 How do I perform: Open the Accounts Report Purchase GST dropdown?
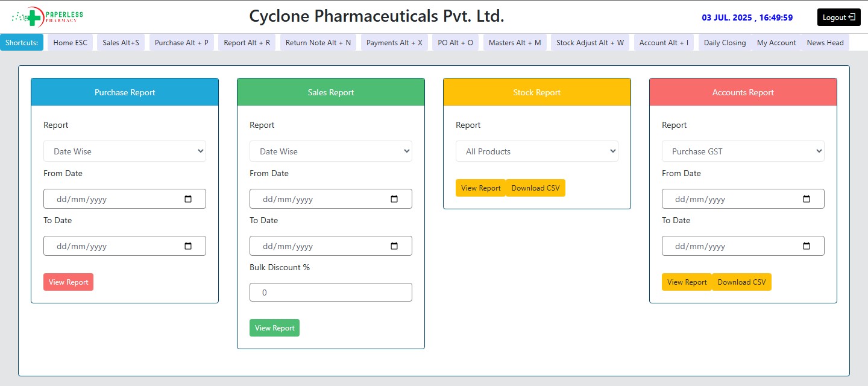pos(743,151)
